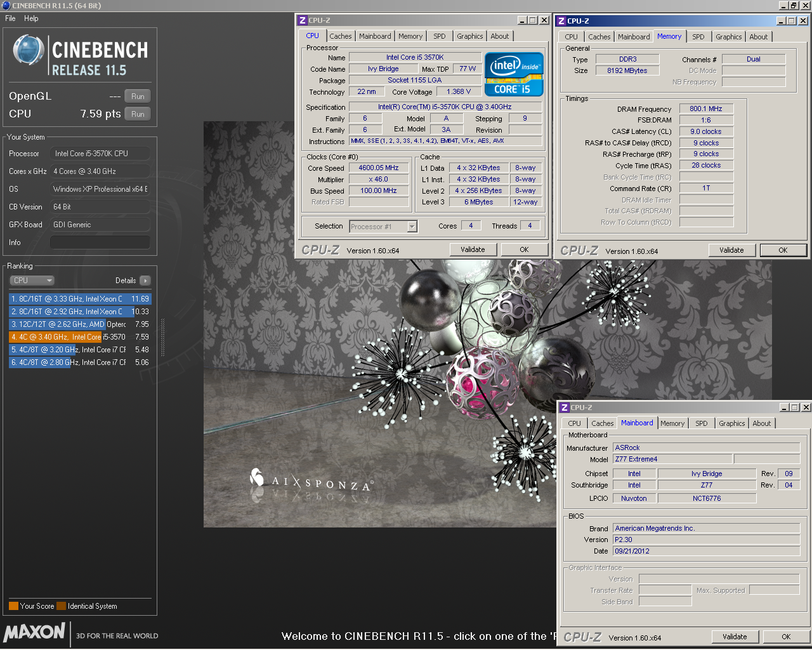Image resolution: width=812 pixels, height=650 pixels.
Task: Click the Intel Core i5 inside badge
Action: (x=514, y=74)
